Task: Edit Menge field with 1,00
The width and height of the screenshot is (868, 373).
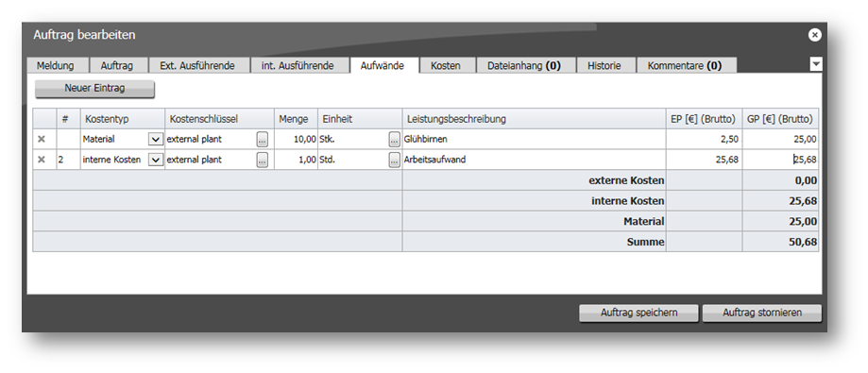Action: click(x=297, y=160)
